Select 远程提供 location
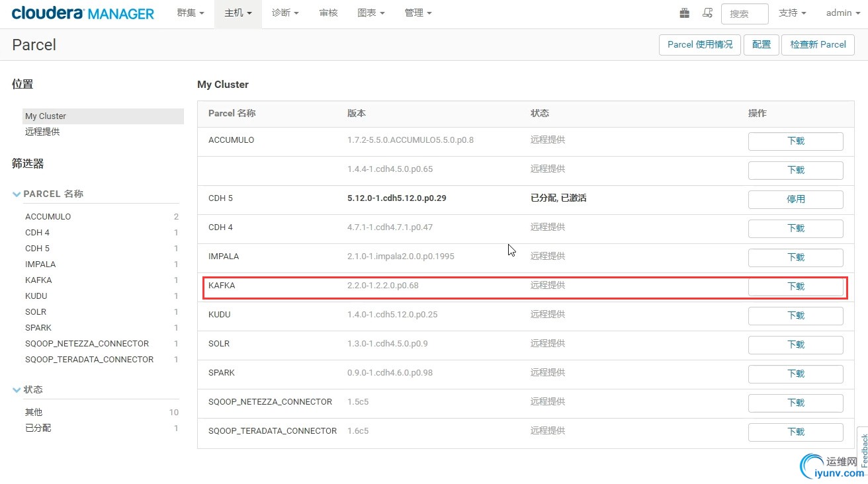This screenshot has height=484, width=868. coord(42,132)
